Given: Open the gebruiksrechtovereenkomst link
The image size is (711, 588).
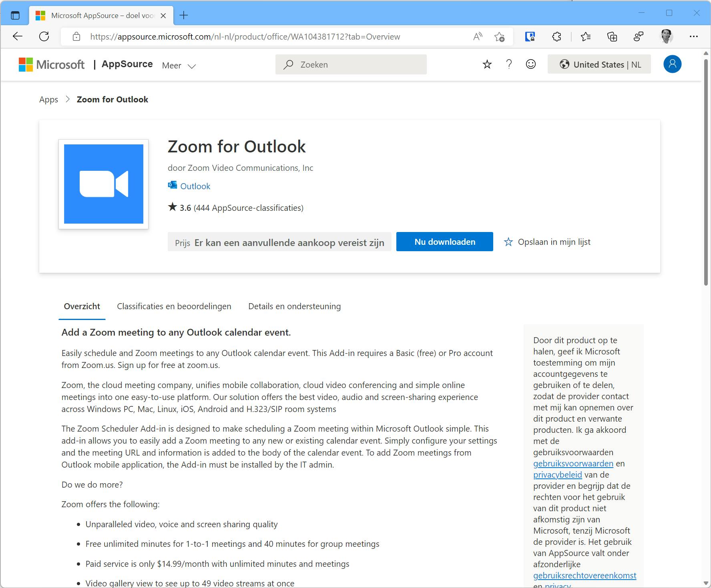Looking at the screenshot, I should [585, 576].
